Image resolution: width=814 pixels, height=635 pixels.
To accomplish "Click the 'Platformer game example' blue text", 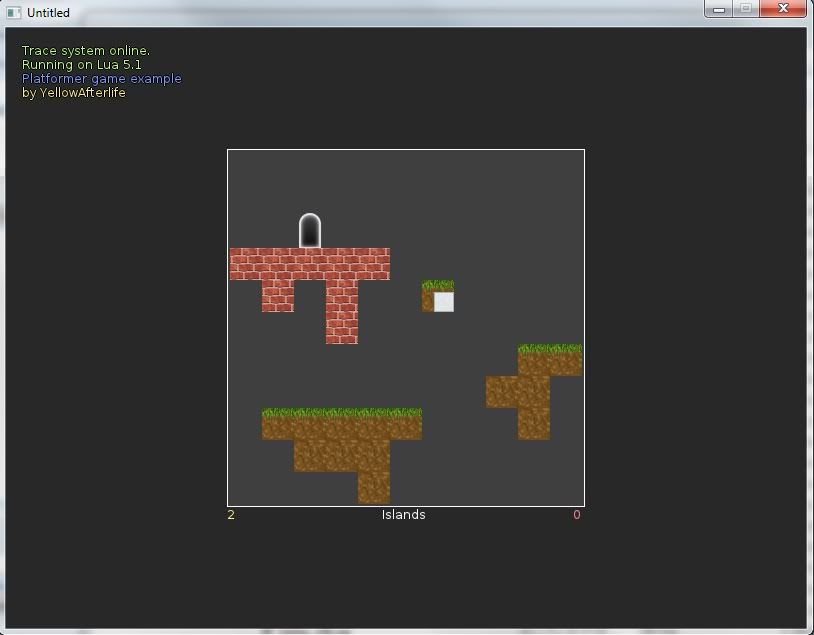I will (x=102, y=78).
